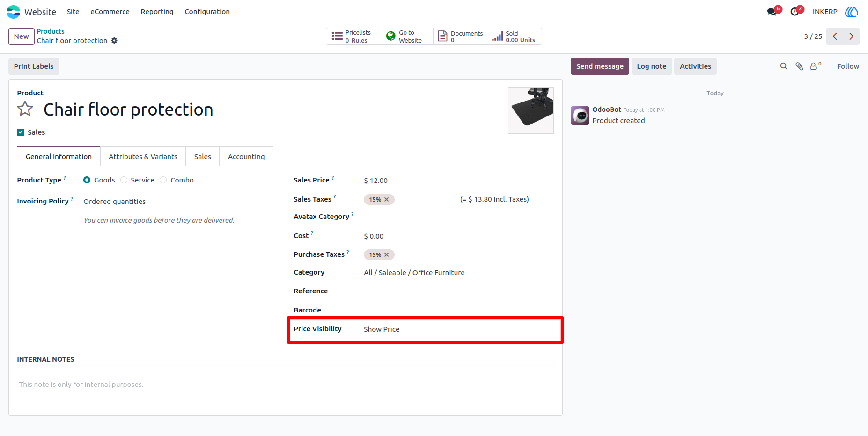Image resolution: width=868 pixels, height=436 pixels.
Task: Click the Sales Price help question mark
Action: (x=333, y=178)
